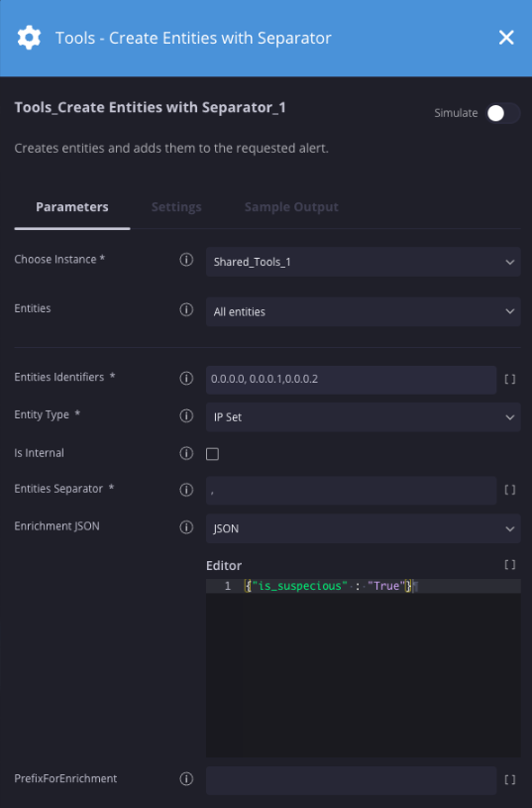Check the Is Internal checkbox
532x808 pixels.
(x=212, y=454)
